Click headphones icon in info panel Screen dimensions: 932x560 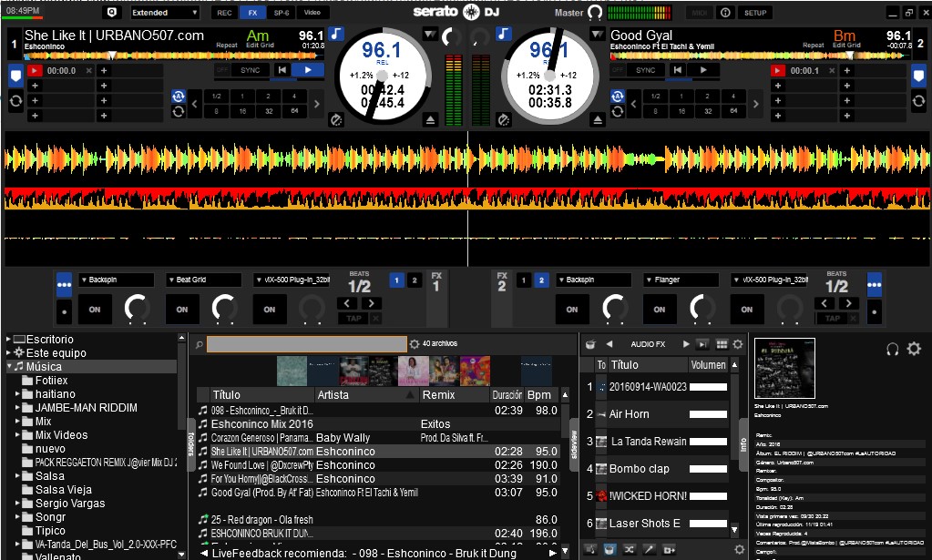892,349
